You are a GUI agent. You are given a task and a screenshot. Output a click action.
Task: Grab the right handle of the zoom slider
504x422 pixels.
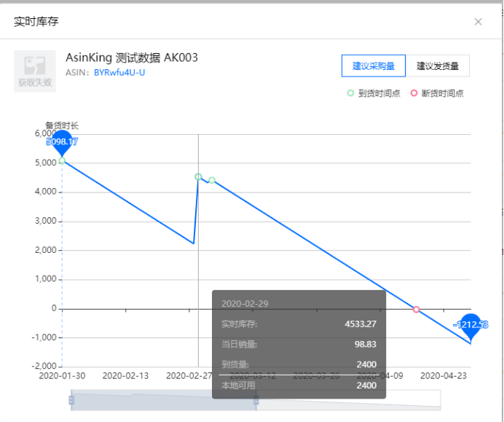coord(256,400)
